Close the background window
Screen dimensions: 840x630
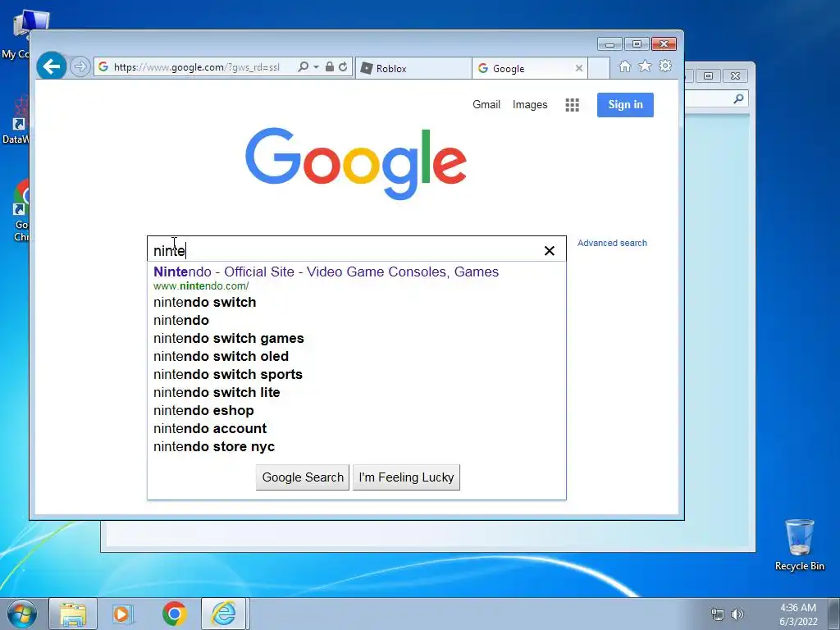(736, 76)
